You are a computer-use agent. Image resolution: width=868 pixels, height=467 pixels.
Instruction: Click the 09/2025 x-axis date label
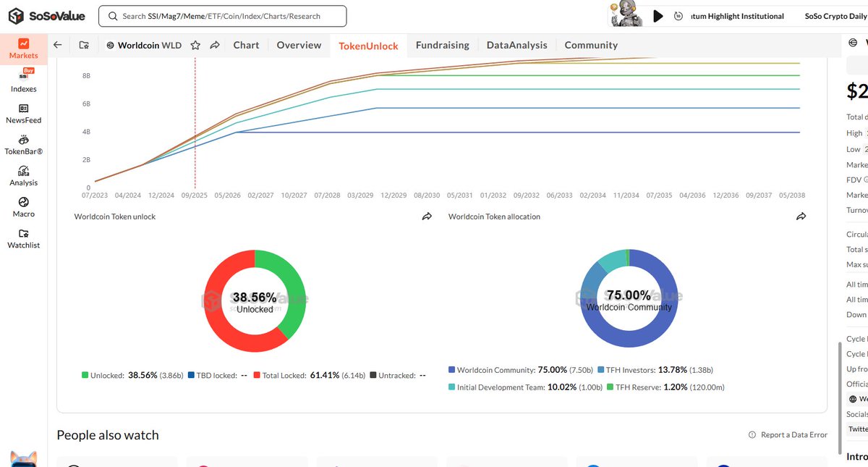pos(195,195)
